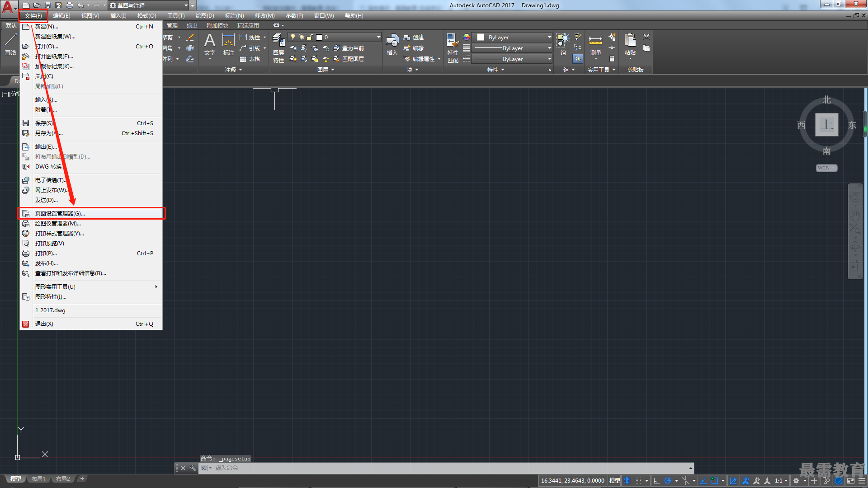Image resolution: width=868 pixels, height=488 pixels.
Task: Toggle group selection on/off in Group panel
Action: (578, 59)
